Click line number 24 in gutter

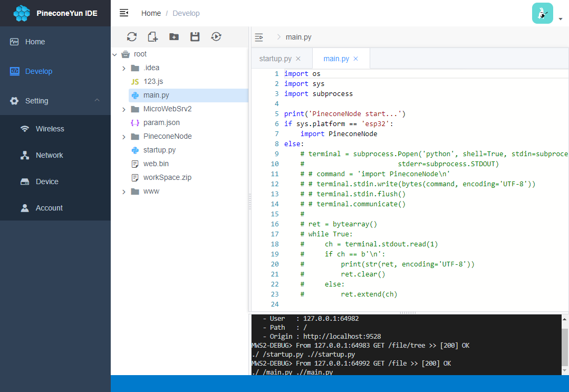tap(275, 304)
